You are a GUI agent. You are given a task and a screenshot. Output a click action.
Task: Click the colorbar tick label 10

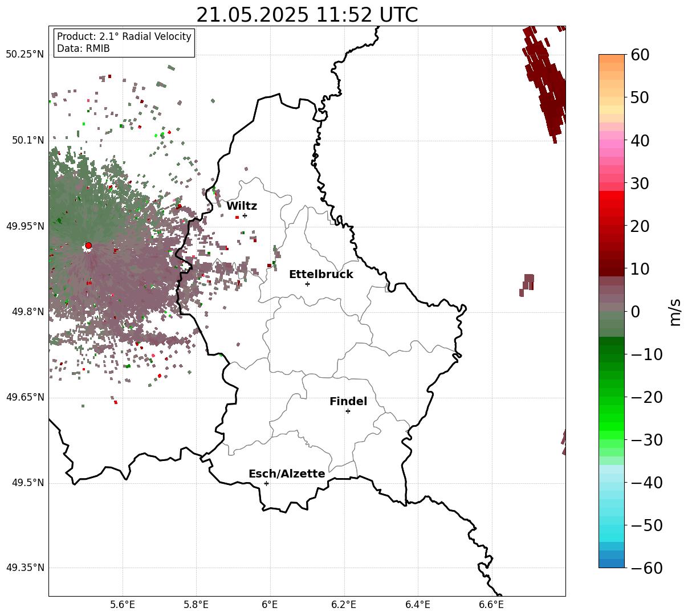[x=640, y=268]
